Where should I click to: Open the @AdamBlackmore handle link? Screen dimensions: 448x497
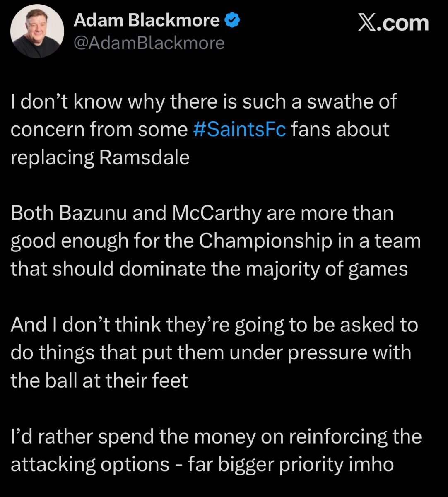pos(149,43)
